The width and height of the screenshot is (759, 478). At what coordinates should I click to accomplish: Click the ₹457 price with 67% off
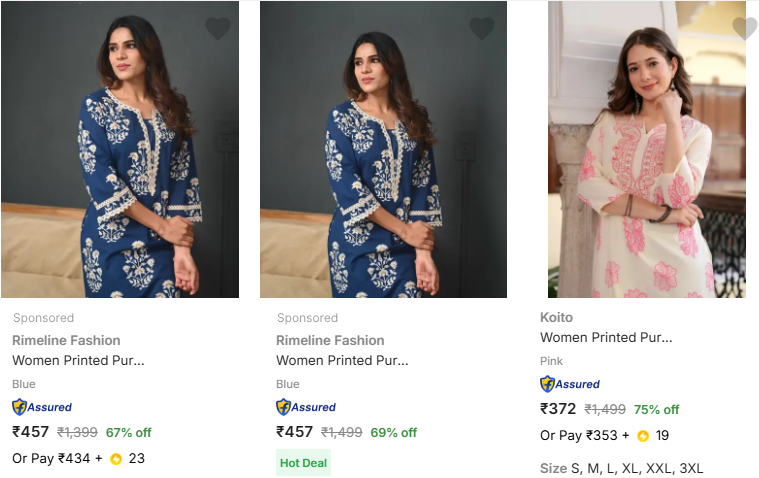tap(31, 432)
